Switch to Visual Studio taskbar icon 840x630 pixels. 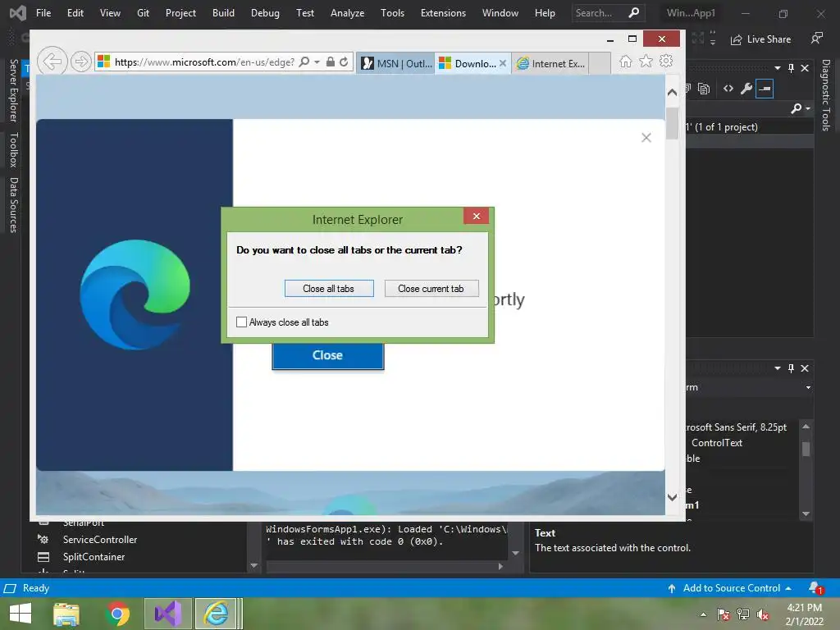pyautogui.click(x=168, y=614)
